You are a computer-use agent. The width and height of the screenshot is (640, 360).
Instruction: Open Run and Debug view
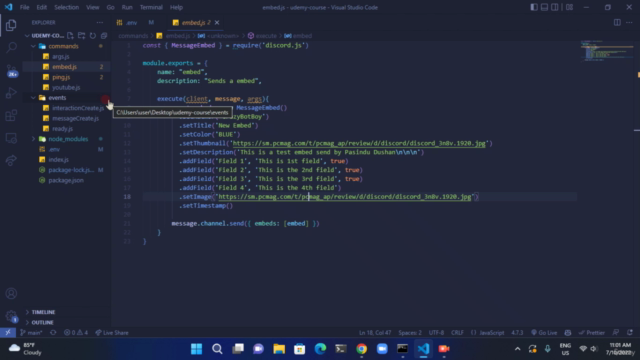[x=11, y=93]
